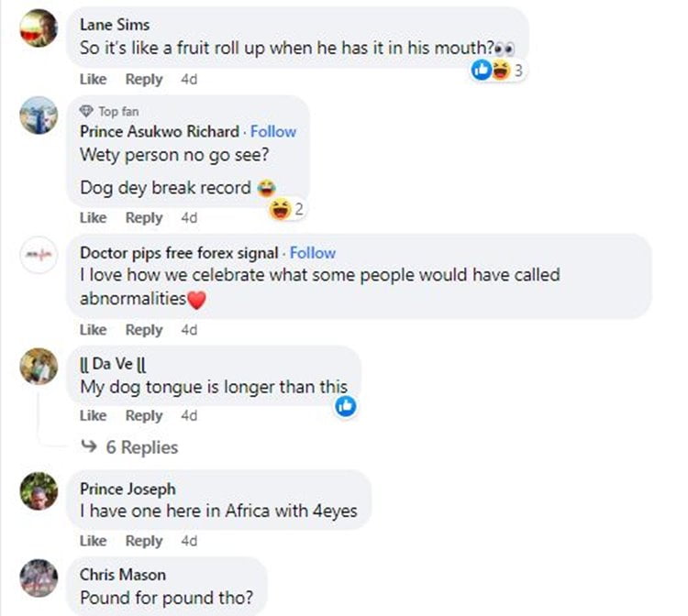
Task: Expand the 6 Replies thread
Action: (x=130, y=447)
